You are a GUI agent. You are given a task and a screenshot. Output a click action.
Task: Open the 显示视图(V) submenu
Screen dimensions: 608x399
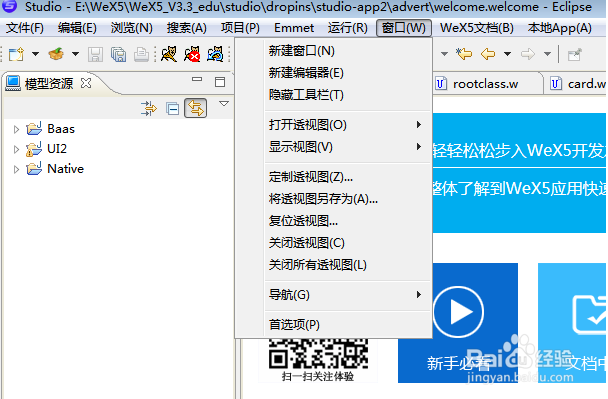click(333, 147)
